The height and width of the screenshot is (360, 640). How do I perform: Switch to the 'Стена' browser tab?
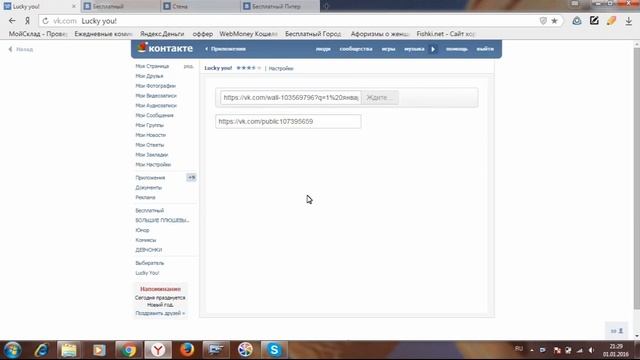[x=200, y=6]
